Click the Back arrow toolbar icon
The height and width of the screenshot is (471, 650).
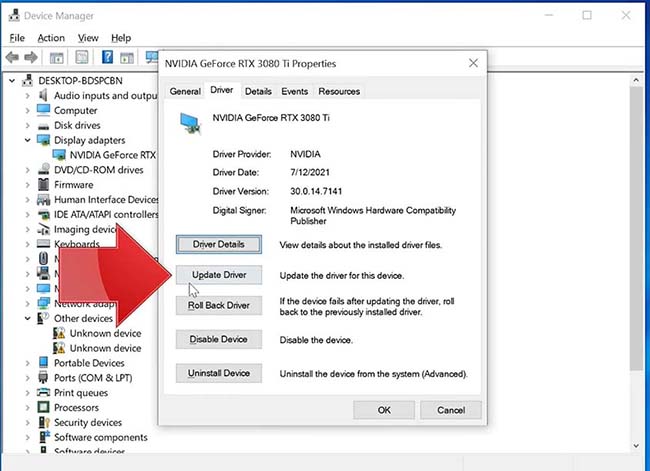tap(12, 57)
